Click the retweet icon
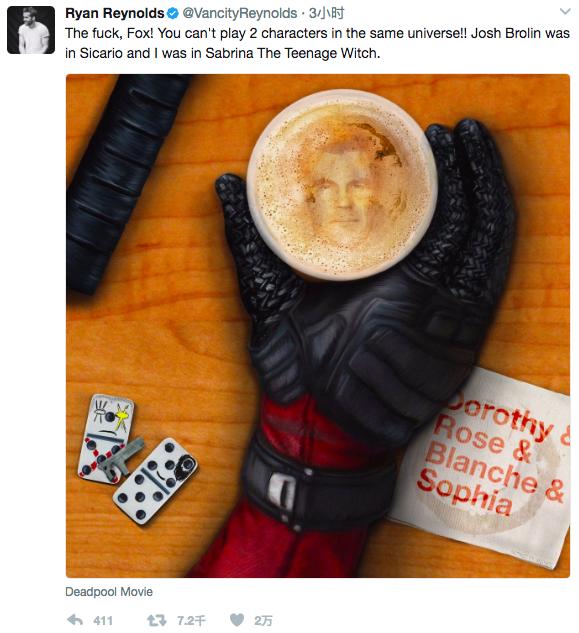The image size is (579, 633). tap(156, 620)
